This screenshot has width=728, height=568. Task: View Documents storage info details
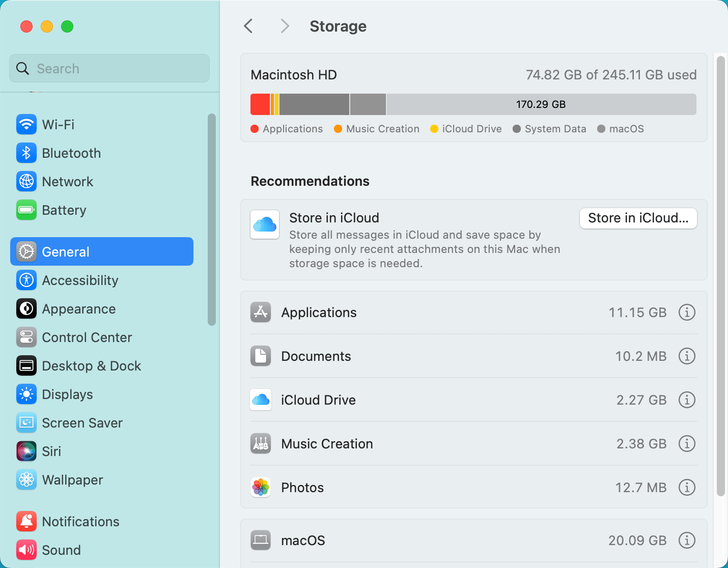tap(687, 356)
